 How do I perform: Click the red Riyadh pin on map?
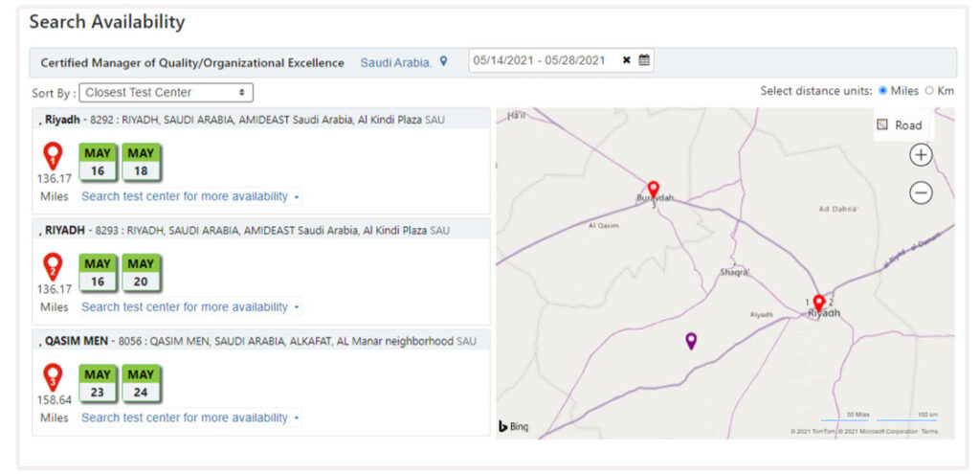[818, 304]
